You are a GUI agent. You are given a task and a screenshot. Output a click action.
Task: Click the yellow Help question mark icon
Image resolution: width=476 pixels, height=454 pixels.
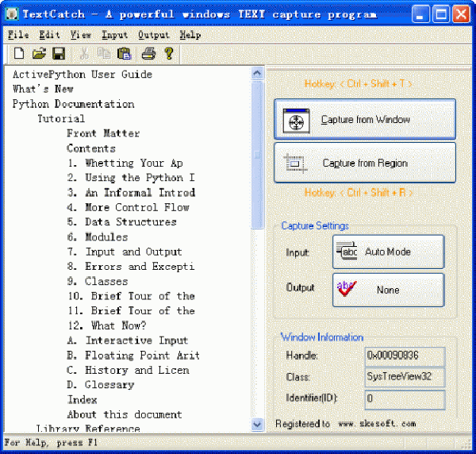169,53
